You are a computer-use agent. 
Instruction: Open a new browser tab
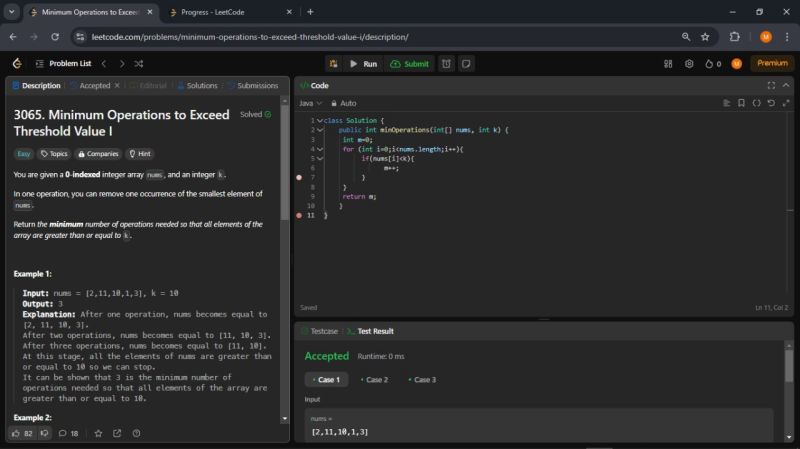(310, 12)
